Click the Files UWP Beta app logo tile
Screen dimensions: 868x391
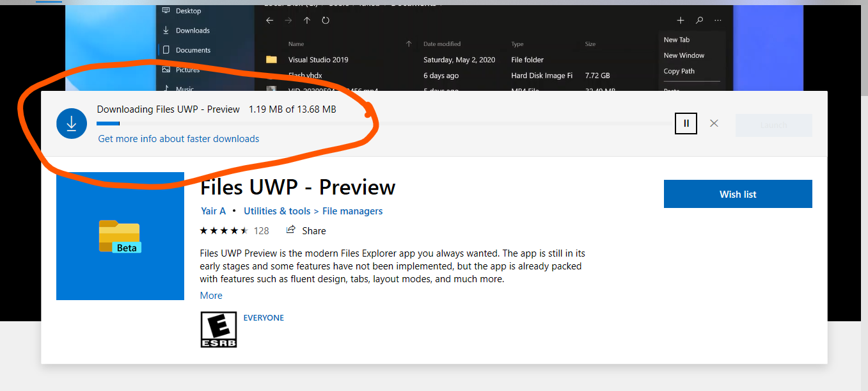coord(120,236)
